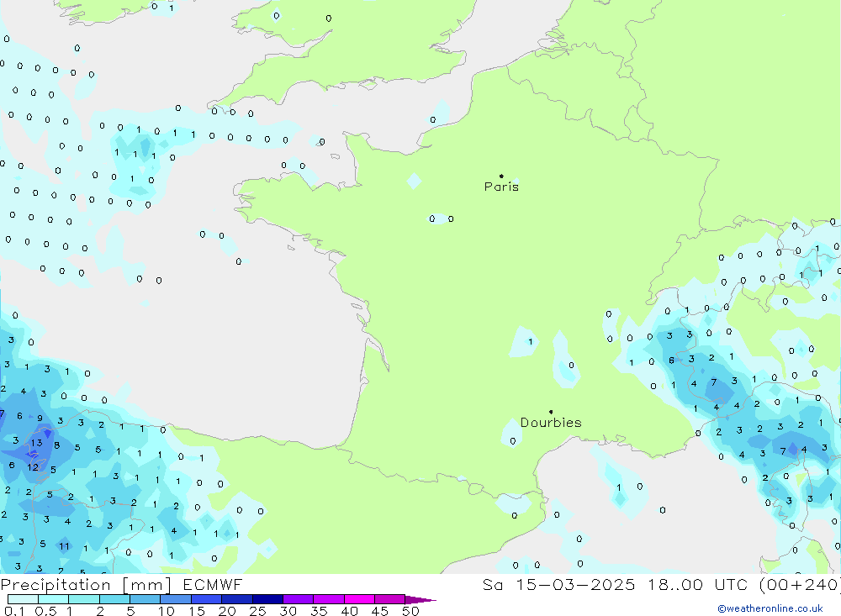
Task: Click the ECMWF model name text
Action: 213,585
